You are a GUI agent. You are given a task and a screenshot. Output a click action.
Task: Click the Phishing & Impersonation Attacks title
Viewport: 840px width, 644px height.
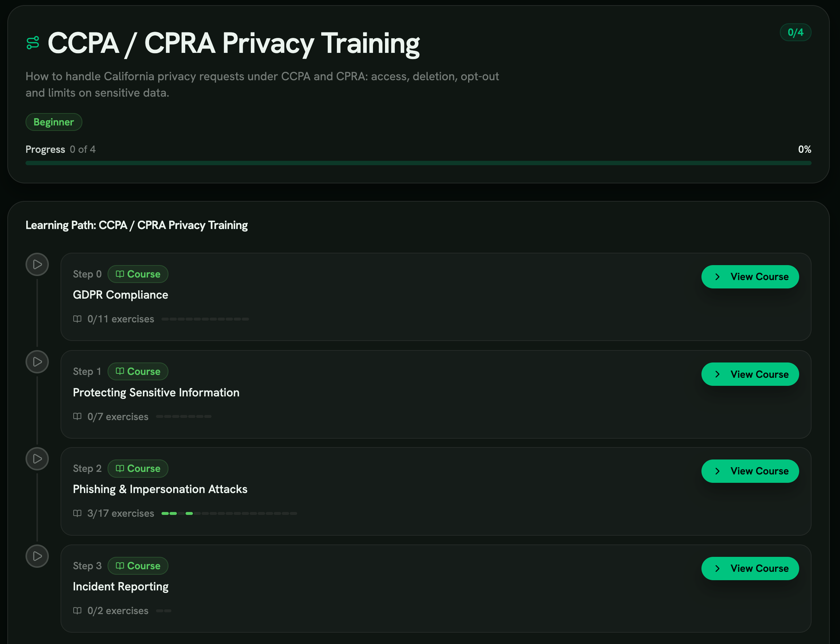point(160,489)
